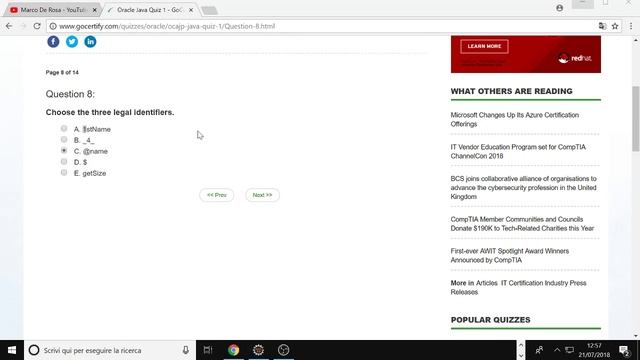The height and width of the screenshot is (360, 640).
Task: Open IT Vendor Education Program article
Action: 518,151
